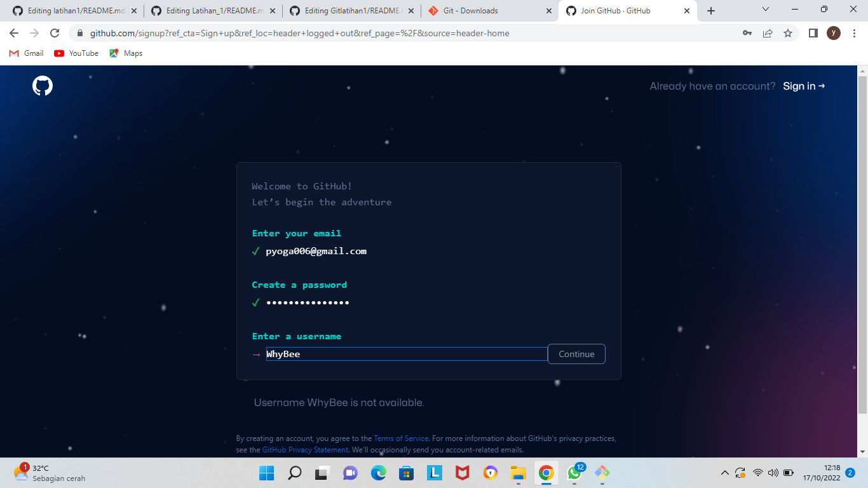Click the checkmark beside the entered email
The image size is (868, 488).
coord(254,251)
